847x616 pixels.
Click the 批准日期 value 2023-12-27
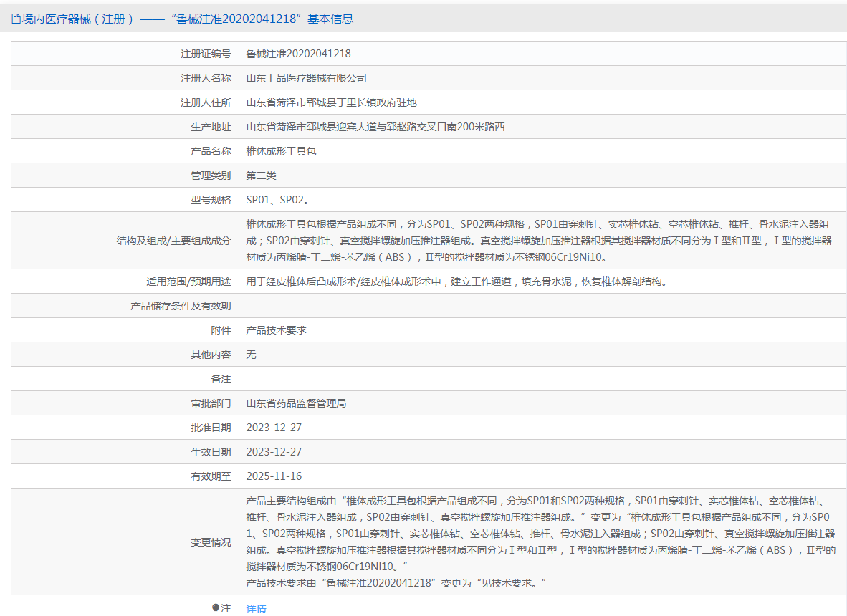[x=274, y=428]
